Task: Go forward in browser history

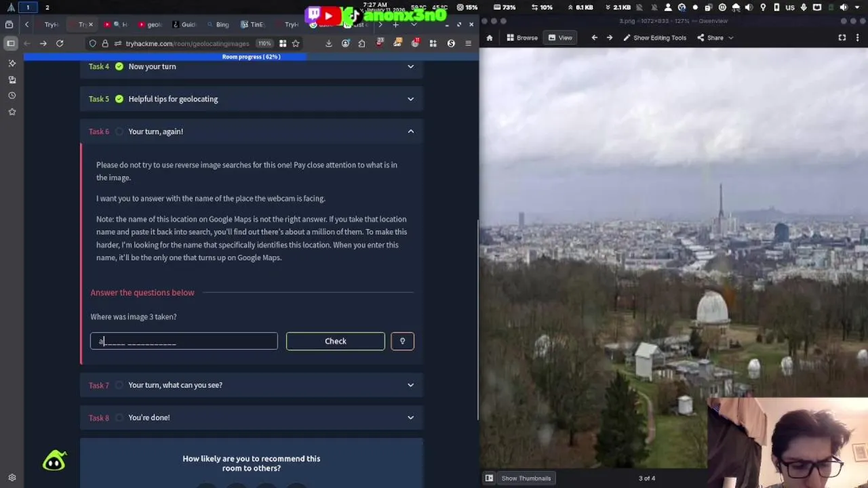Action: (43, 43)
